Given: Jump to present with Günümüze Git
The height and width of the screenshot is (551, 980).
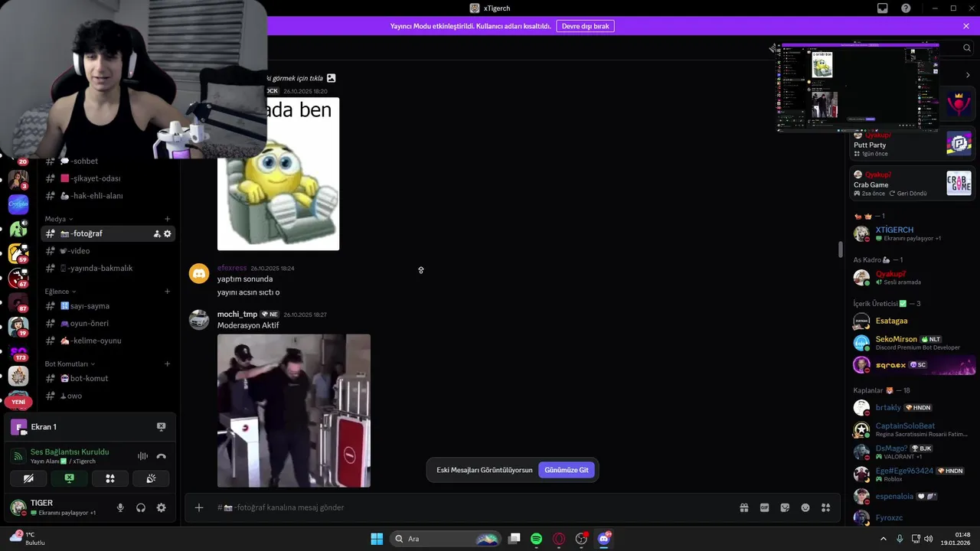Looking at the screenshot, I should click(x=567, y=470).
